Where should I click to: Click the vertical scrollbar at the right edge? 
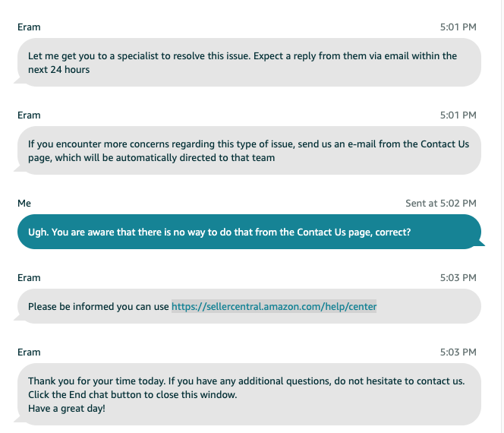click(502, 216)
